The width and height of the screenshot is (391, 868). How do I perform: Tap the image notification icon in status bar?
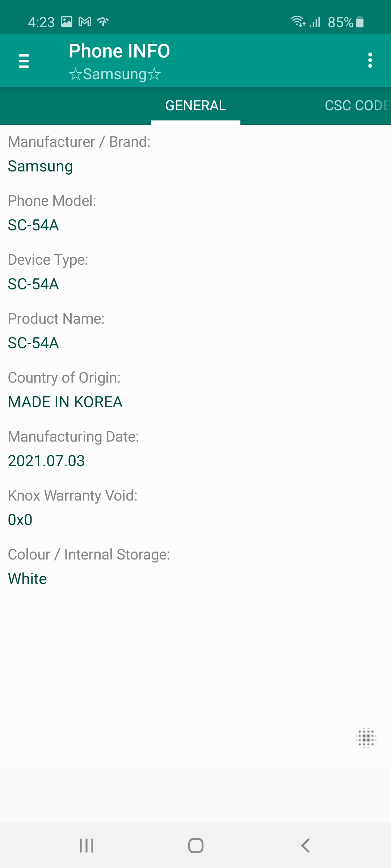(67, 22)
